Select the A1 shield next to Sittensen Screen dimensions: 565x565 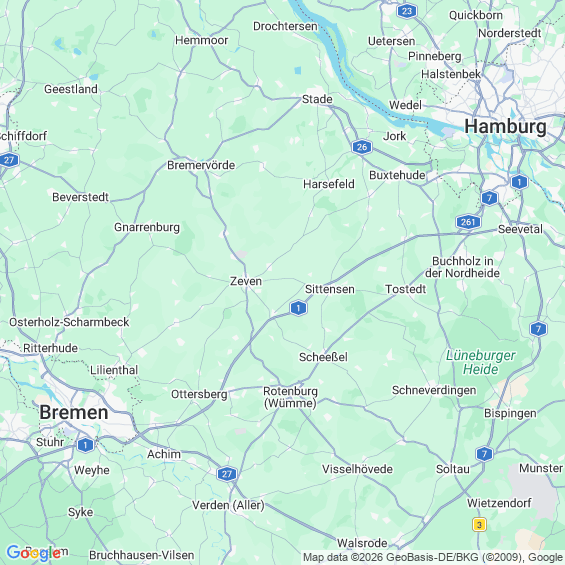click(x=298, y=308)
